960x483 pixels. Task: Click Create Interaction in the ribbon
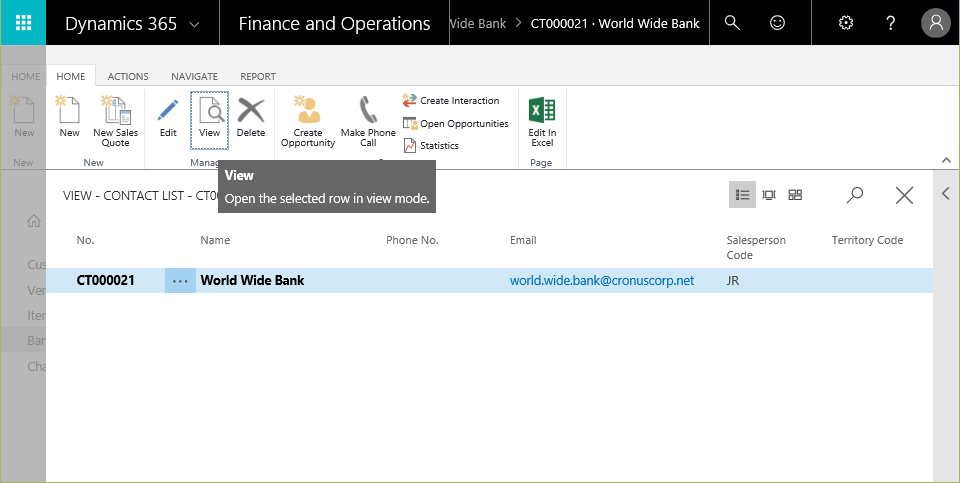[451, 100]
